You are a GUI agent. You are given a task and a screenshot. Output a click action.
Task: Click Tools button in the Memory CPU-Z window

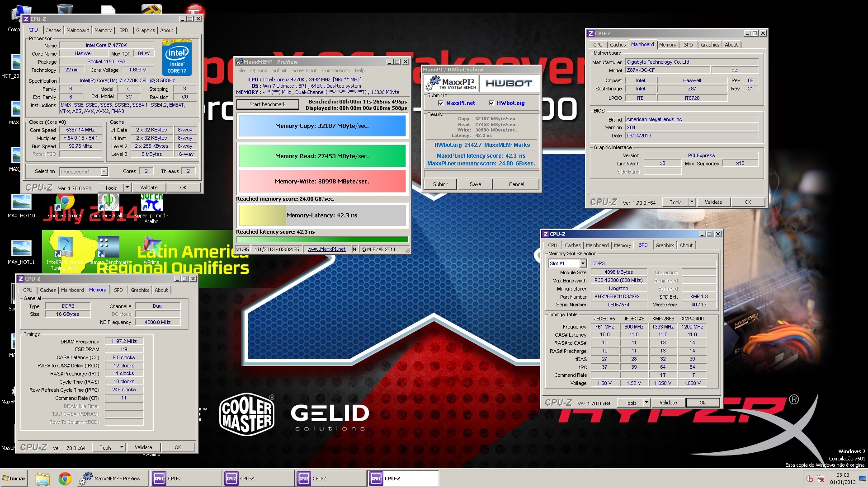coord(105,447)
